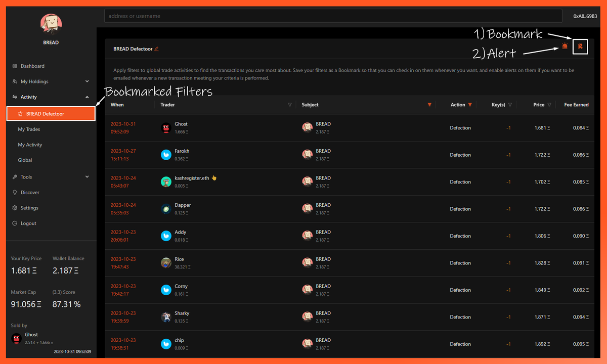607x364 pixels.
Task: Click the 2.187 Ξ Wallet Balance value
Action: click(66, 270)
